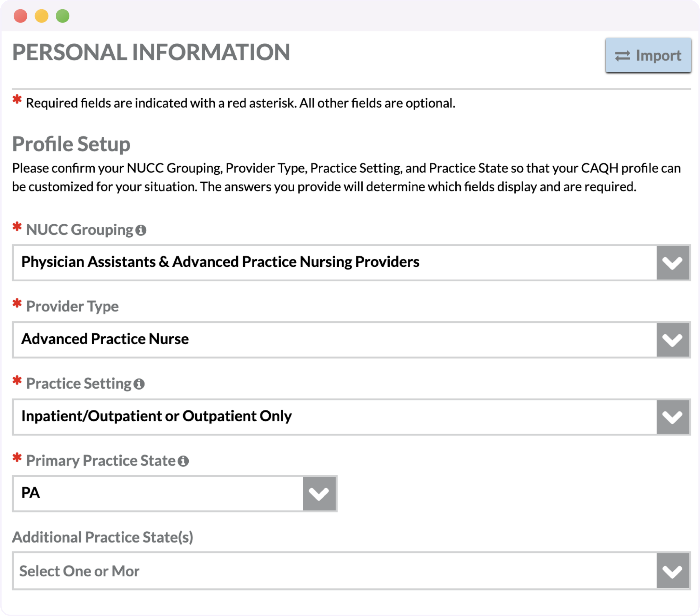Expand the NUCC Grouping dropdown arrow

tap(673, 263)
